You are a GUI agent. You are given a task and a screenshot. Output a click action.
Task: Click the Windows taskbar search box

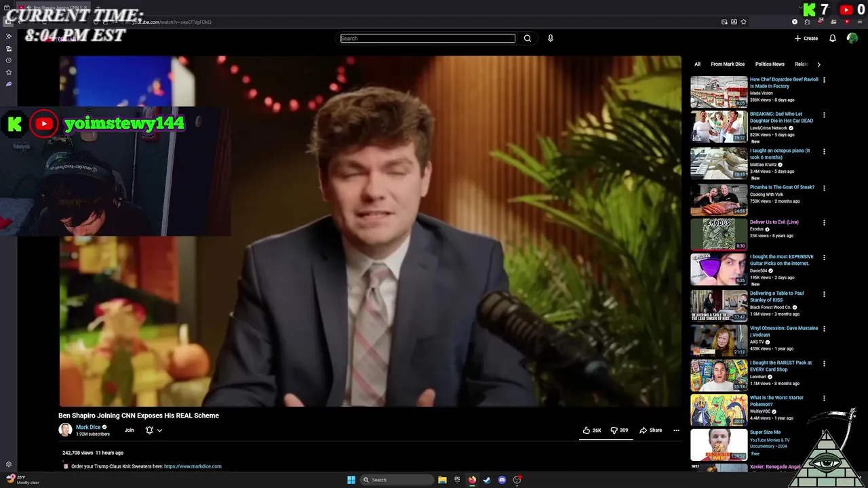click(x=397, y=480)
